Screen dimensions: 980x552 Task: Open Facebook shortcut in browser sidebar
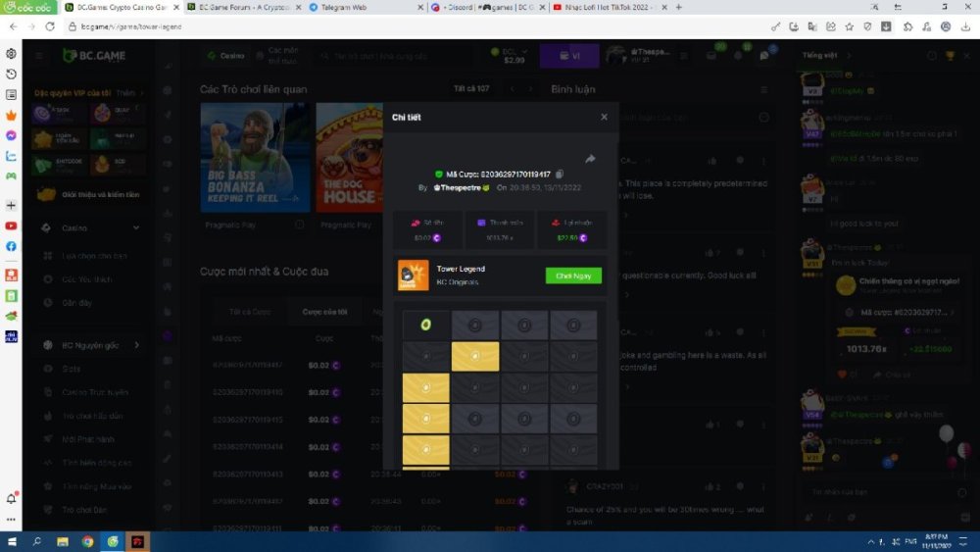[11, 247]
